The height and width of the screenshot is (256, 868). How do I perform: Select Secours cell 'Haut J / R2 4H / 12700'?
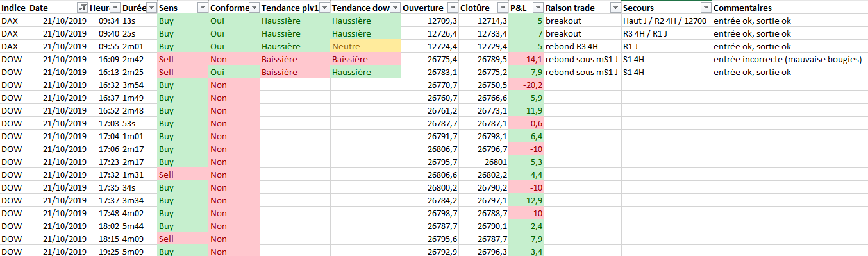tap(667, 21)
